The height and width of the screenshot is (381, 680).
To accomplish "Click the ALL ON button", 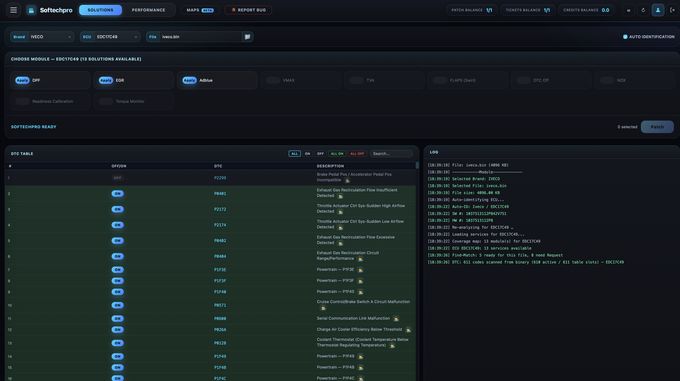I will (x=337, y=154).
